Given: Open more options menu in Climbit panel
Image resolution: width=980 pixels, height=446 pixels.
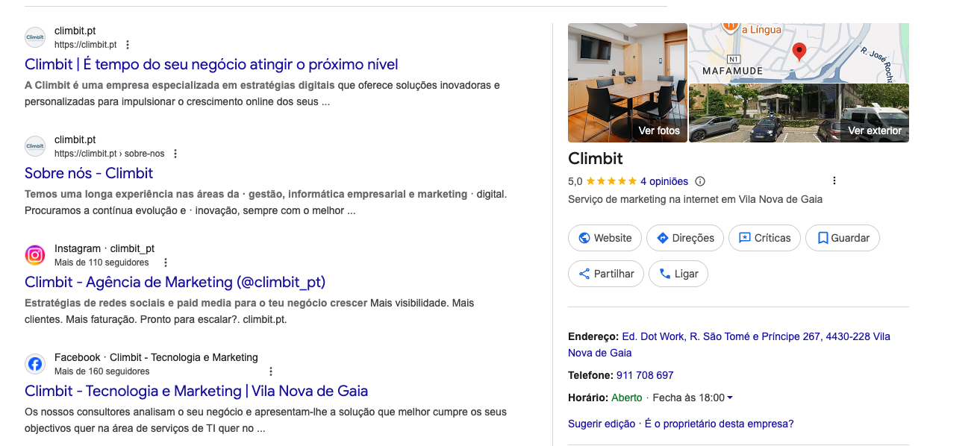Looking at the screenshot, I should click(834, 180).
